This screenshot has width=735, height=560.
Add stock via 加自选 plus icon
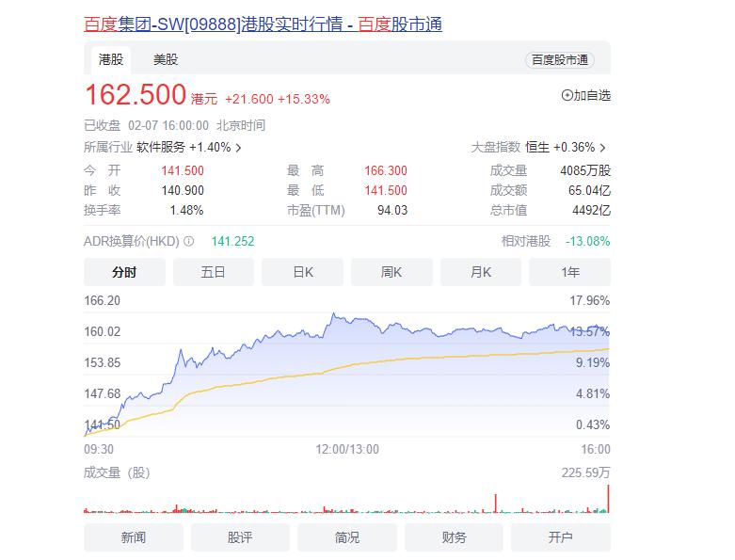coord(567,96)
